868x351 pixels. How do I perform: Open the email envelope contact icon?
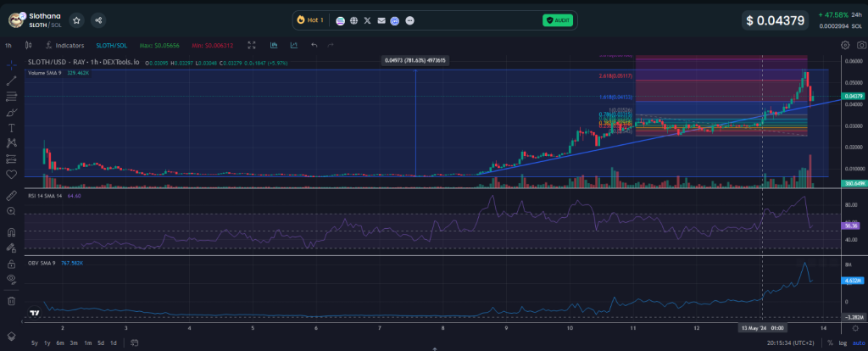coord(381,20)
